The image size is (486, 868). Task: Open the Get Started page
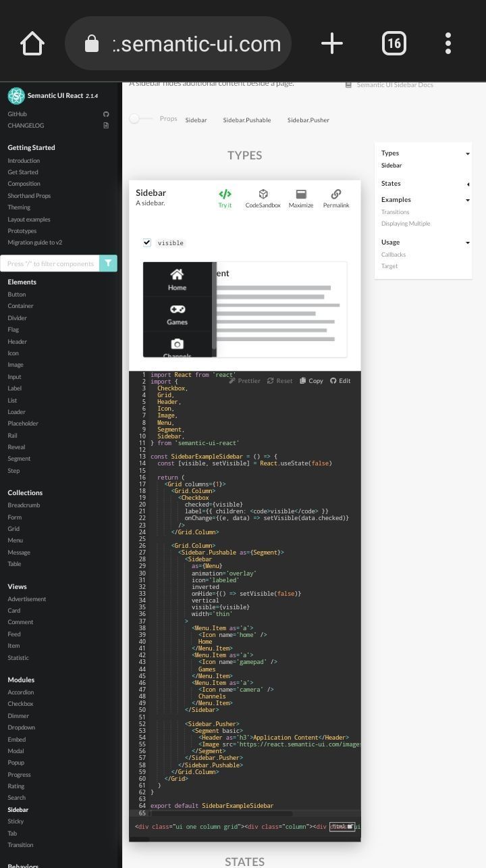click(x=23, y=172)
